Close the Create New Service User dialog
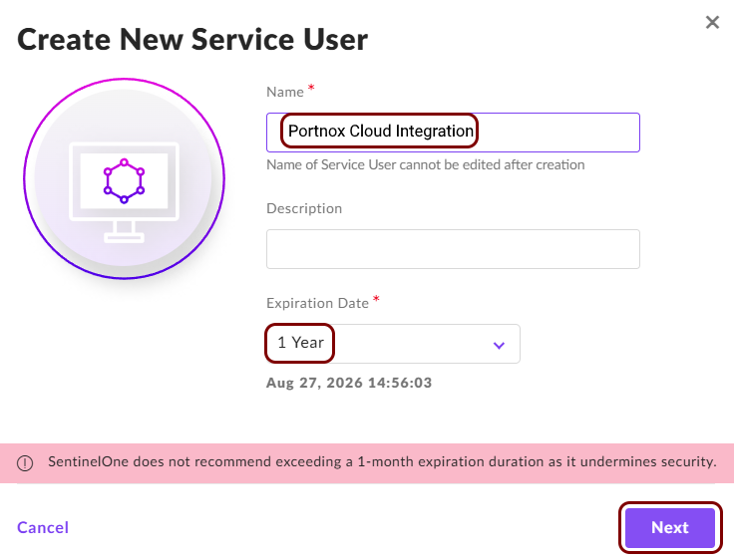Image resolution: width=734 pixels, height=560 pixels. click(712, 22)
